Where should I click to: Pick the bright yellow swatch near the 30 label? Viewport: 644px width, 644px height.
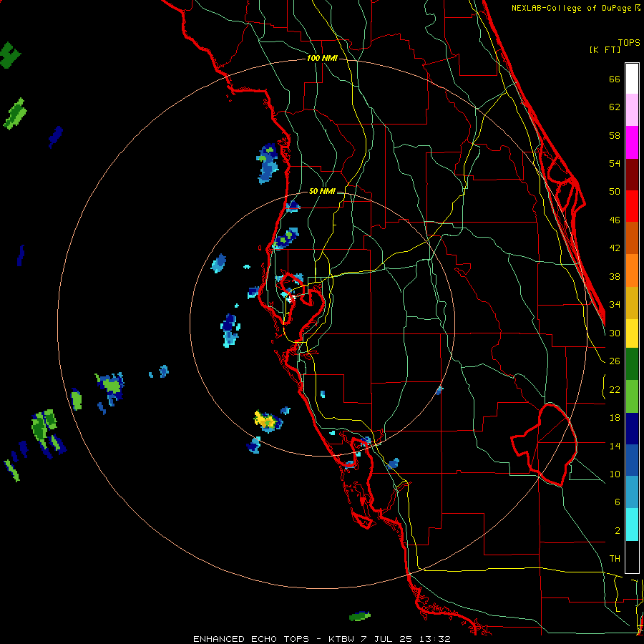[632, 333]
